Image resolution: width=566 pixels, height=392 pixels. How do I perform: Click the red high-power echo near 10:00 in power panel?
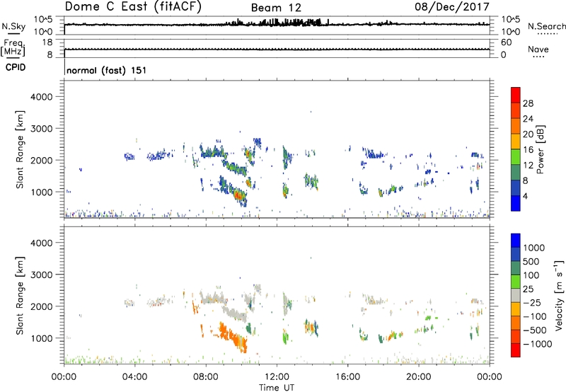tap(237, 195)
